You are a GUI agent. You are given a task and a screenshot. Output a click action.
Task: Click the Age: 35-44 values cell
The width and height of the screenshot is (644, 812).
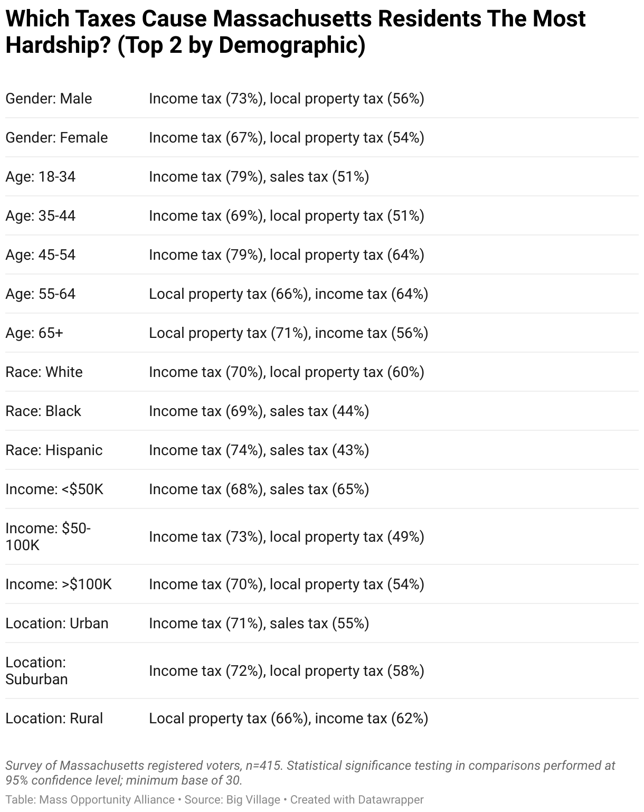287,216
